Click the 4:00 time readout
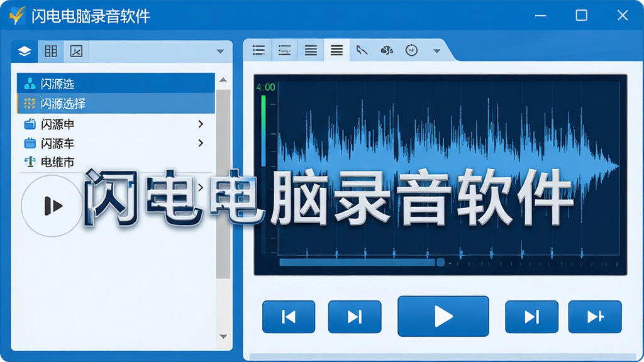 tap(265, 87)
